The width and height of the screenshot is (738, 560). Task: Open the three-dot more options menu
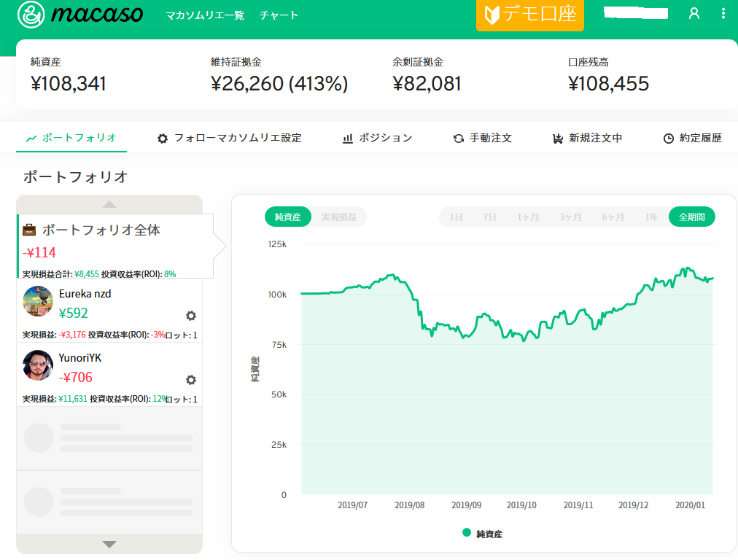[x=723, y=14]
